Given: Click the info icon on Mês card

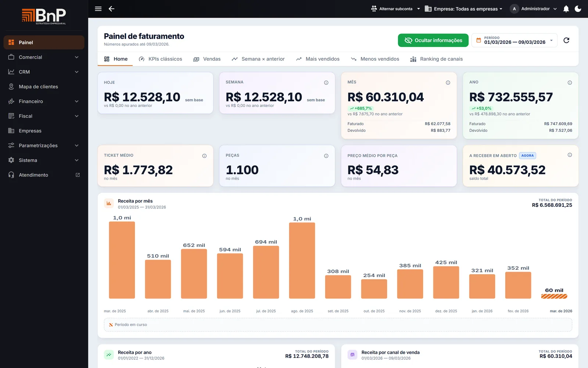Looking at the screenshot, I should [x=448, y=83].
